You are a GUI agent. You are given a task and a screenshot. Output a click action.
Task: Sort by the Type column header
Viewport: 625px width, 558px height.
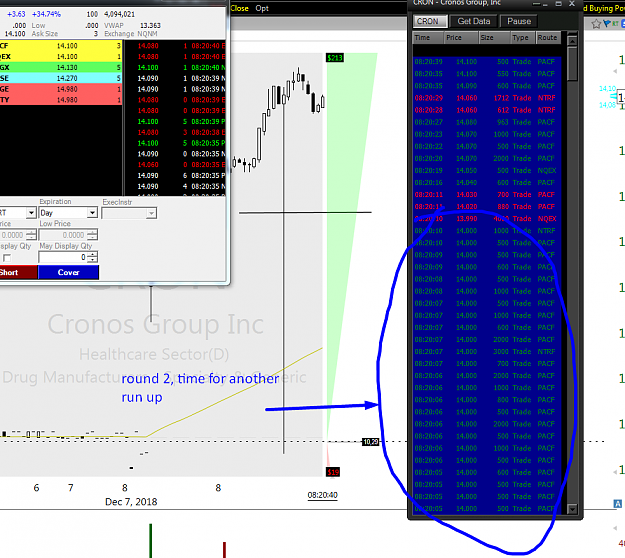pos(523,38)
